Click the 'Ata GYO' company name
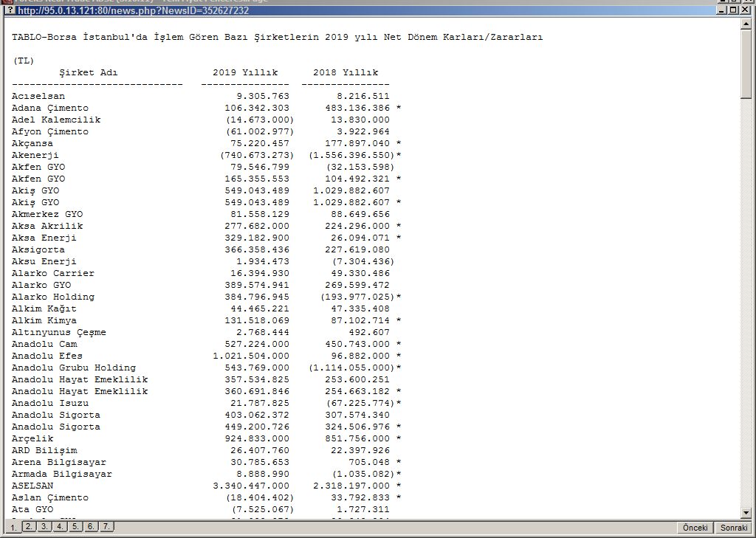This screenshot has height=538, width=756. [32, 509]
